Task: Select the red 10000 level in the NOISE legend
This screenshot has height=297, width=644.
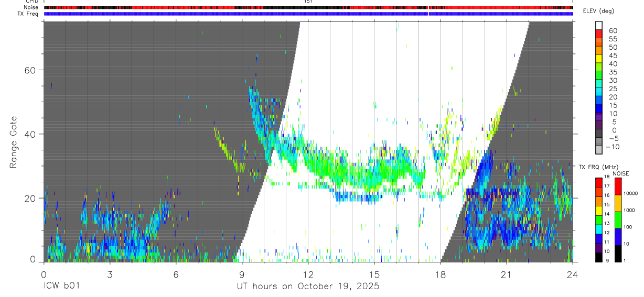Action: coord(618,186)
